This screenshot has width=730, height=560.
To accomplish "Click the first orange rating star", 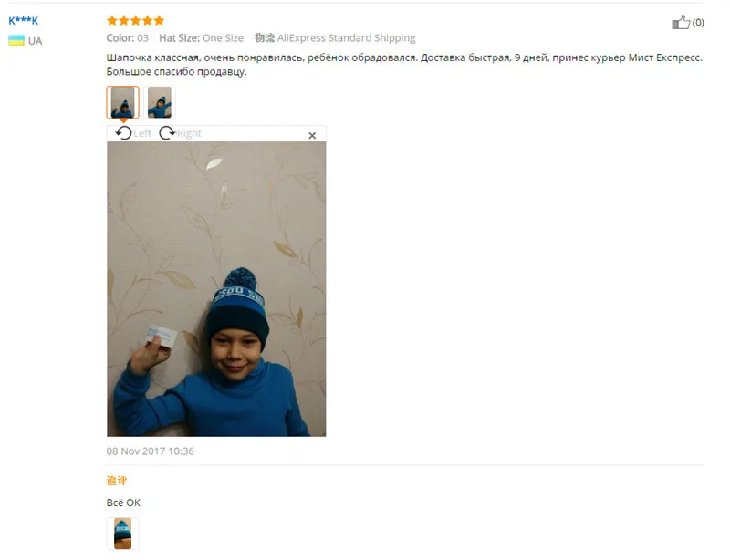I will pos(112,20).
